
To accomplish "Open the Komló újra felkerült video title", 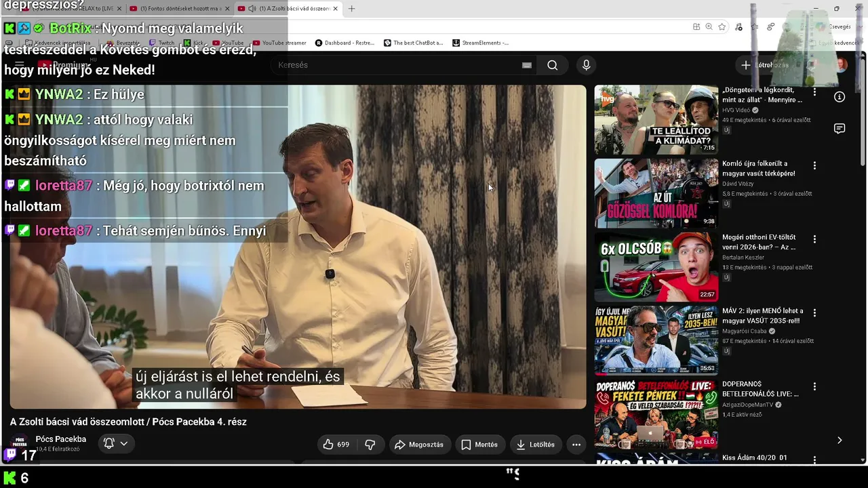I will tap(759, 168).
